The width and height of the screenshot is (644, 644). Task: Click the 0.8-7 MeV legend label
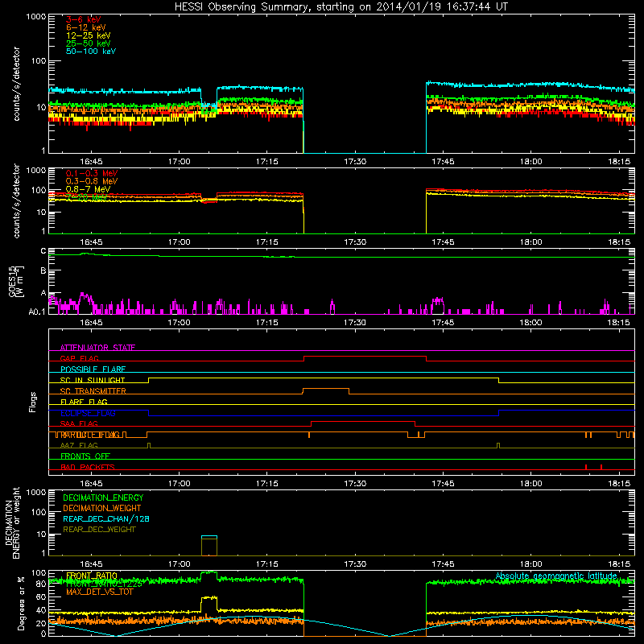click(88, 189)
